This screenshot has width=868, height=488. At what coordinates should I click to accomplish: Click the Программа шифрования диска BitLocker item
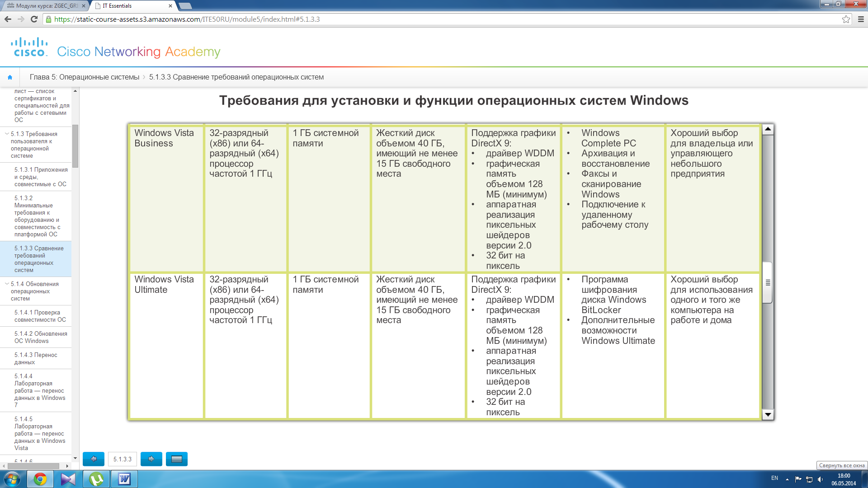(613, 295)
